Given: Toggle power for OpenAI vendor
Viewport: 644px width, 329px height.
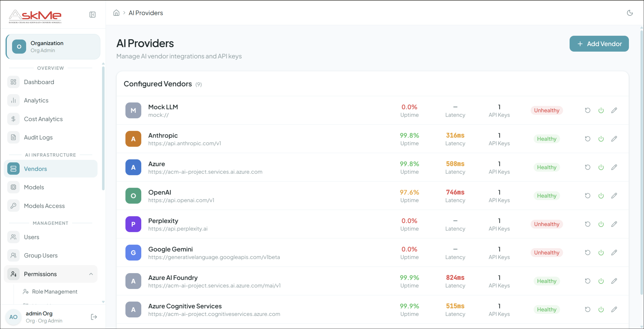Looking at the screenshot, I should [601, 196].
